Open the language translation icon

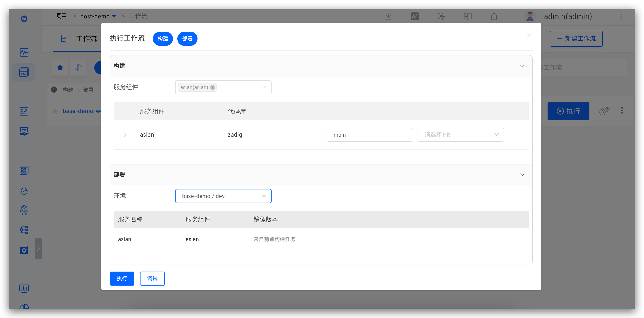coord(415,16)
